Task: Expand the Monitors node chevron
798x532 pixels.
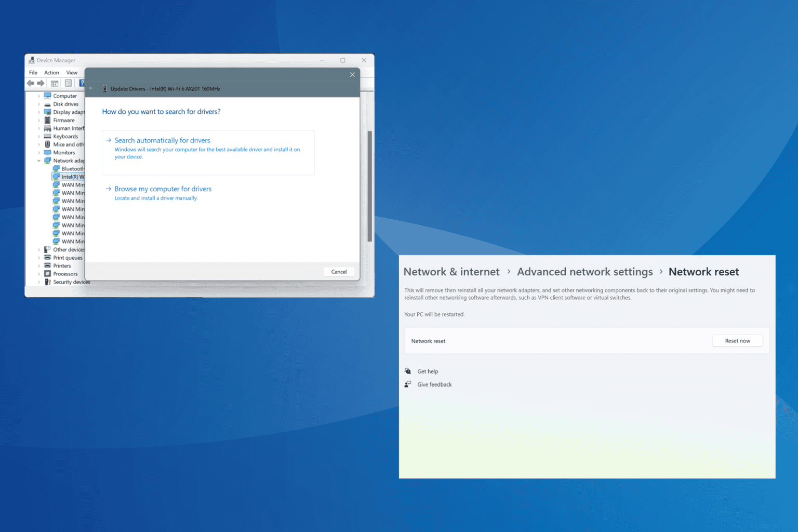Action: [x=38, y=153]
